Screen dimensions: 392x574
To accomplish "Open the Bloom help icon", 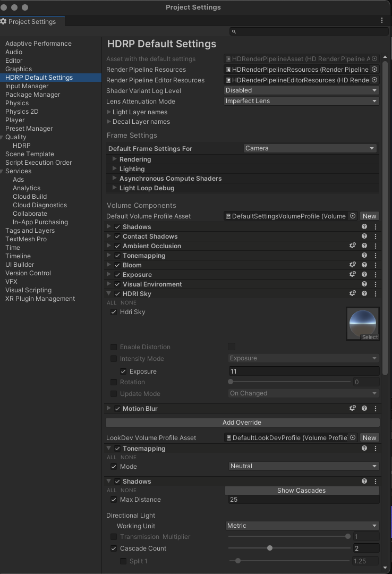I will (x=364, y=265).
